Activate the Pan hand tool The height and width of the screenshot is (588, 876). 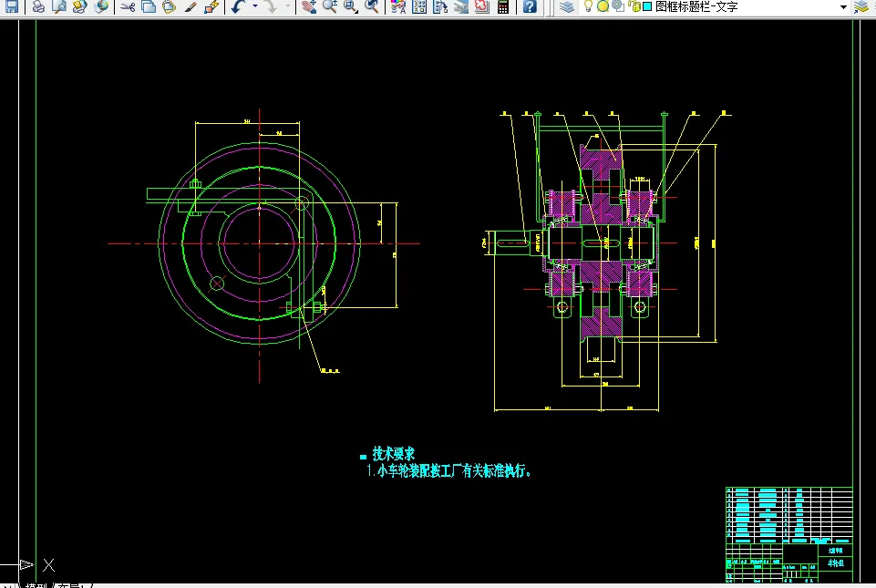[x=308, y=6]
